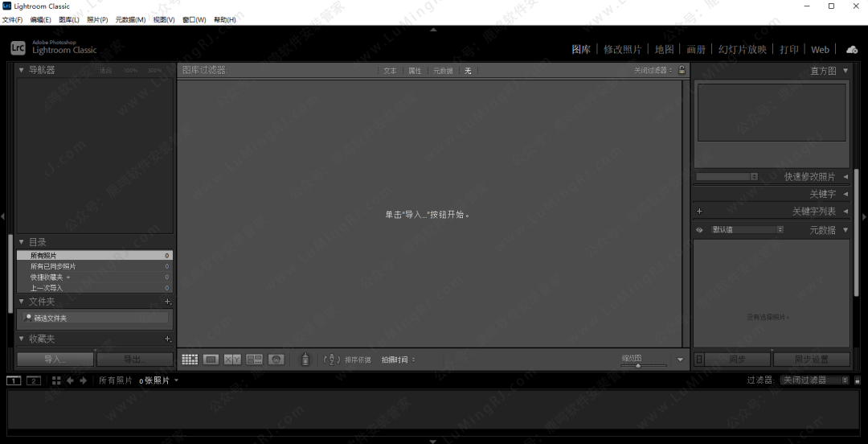Switch to 幻灯片放映 module
Image resolution: width=868 pixels, height=444 pixels.
point(743,49)
